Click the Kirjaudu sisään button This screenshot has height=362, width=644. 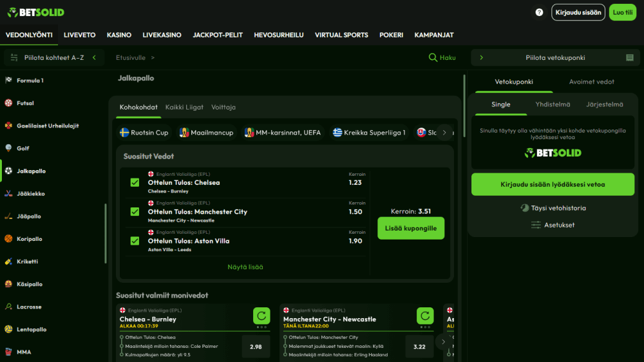578,12
